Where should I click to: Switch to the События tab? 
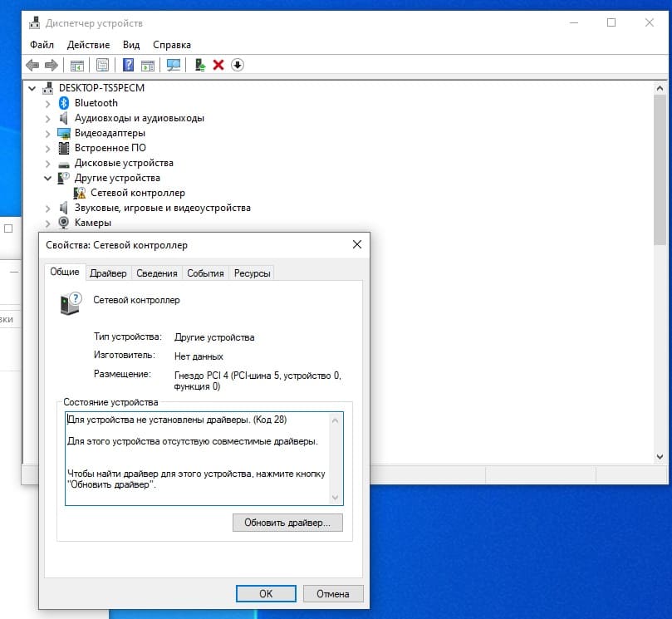205,273
